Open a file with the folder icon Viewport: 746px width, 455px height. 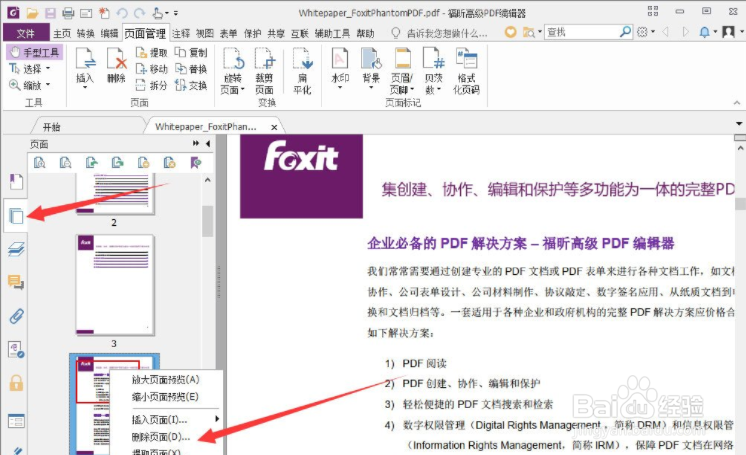(32, 13)
